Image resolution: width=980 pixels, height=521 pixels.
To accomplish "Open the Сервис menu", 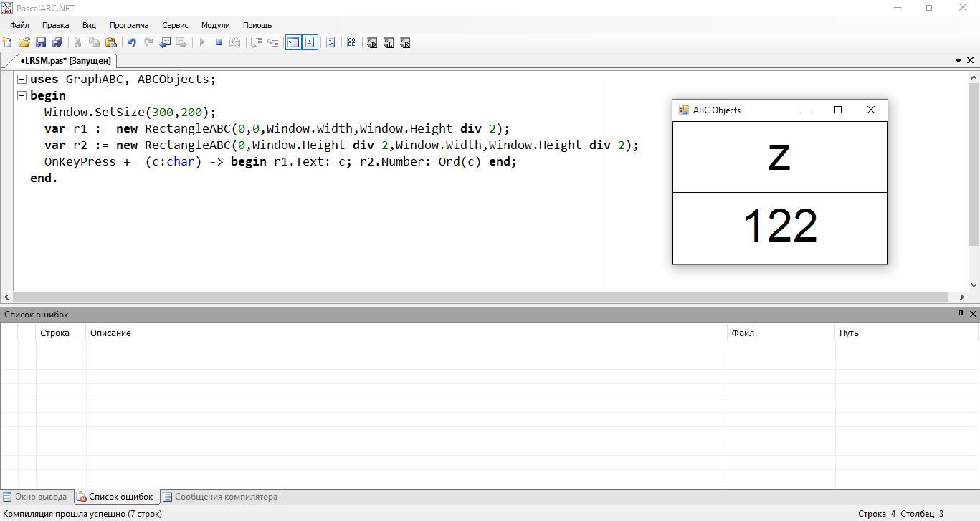I will [x=175, y=25].
